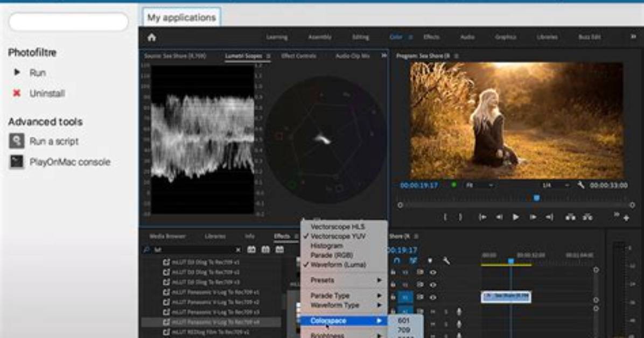Filter by Accelerated Effects icon
Viewport: 644px width, 338px height.
(x=251, y=250)
